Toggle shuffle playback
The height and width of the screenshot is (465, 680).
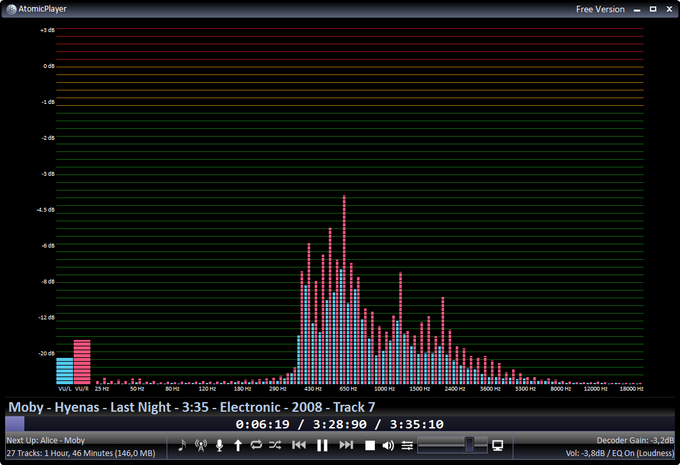pyautogui.click(x=275, y=445)
